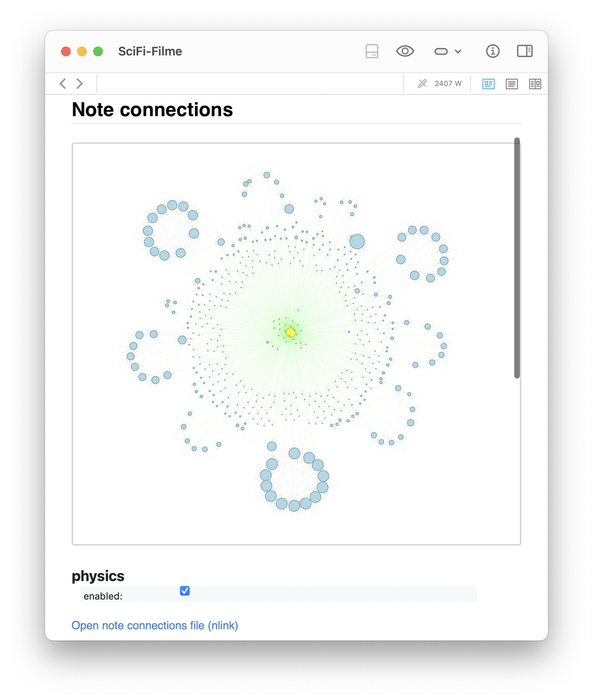This screenshot has width=593, height=700.
Task: Select the yellow central node
Action: pos(291,332)
